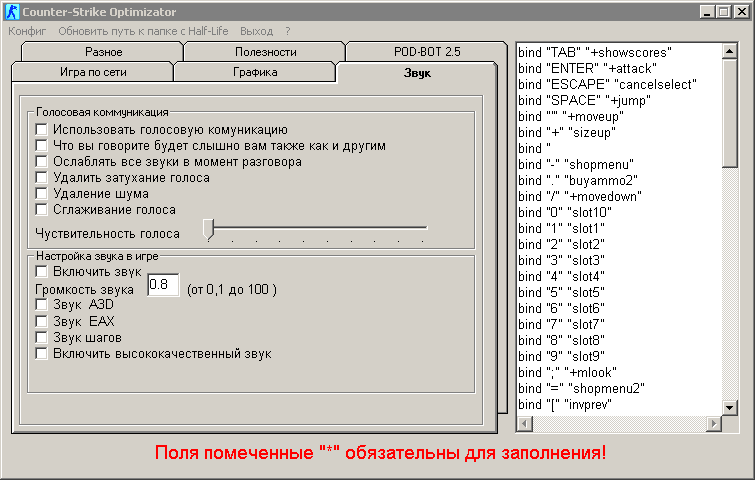The image size is (755, 480).
Task: Toggle Что вы говорите будет слышно вам checkbox
Action: [x=41, y=145]
